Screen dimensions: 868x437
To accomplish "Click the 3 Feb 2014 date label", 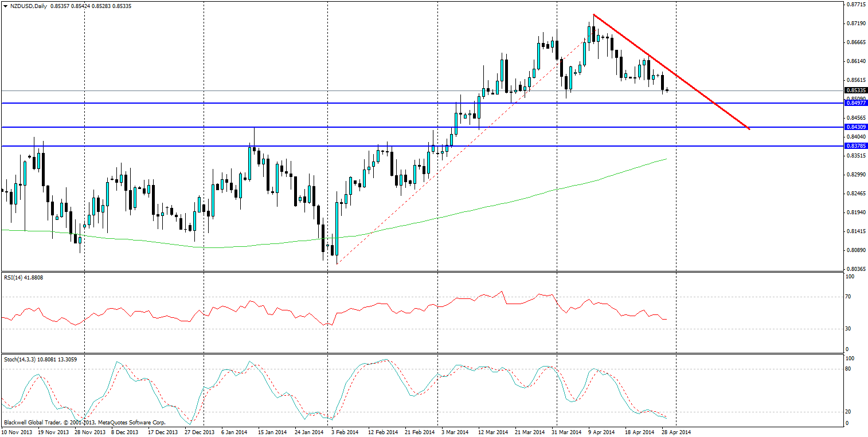I will (344, 432).
